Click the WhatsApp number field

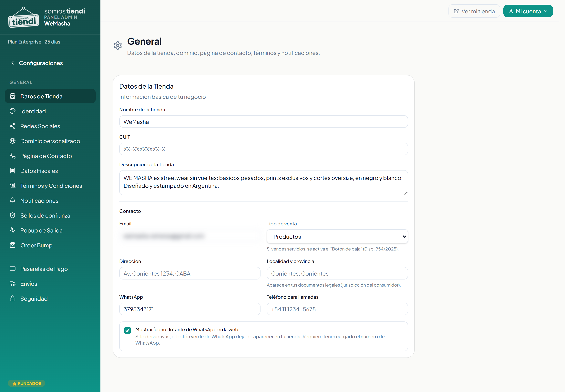[x=190, y=309]
